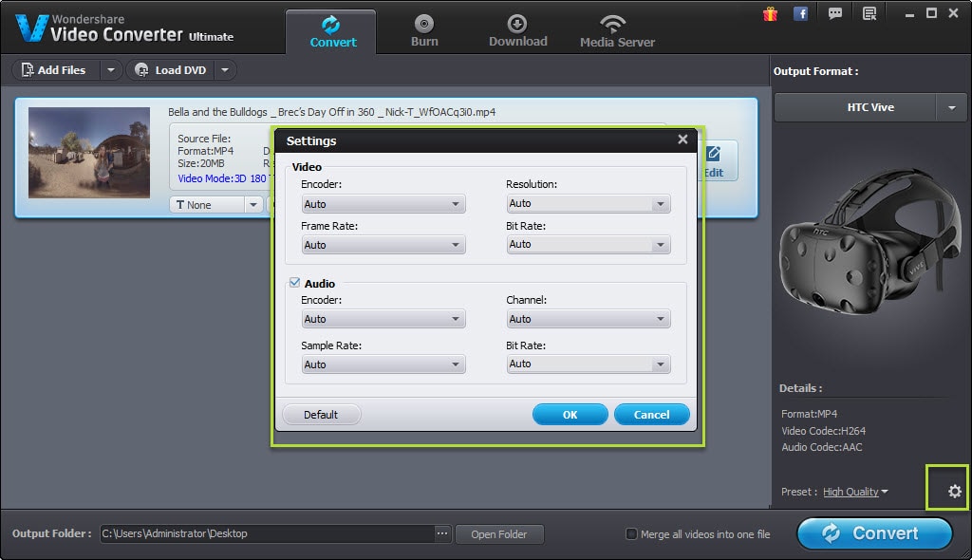Open the Facebook share icon
The width and height of the screenshot is (972, 560).
(801, 13)
